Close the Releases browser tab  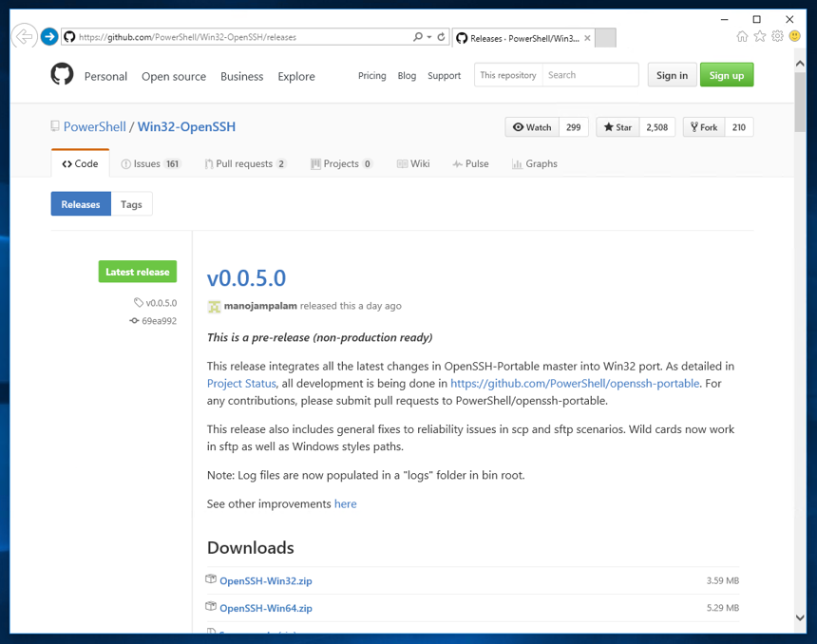point(587,38)
